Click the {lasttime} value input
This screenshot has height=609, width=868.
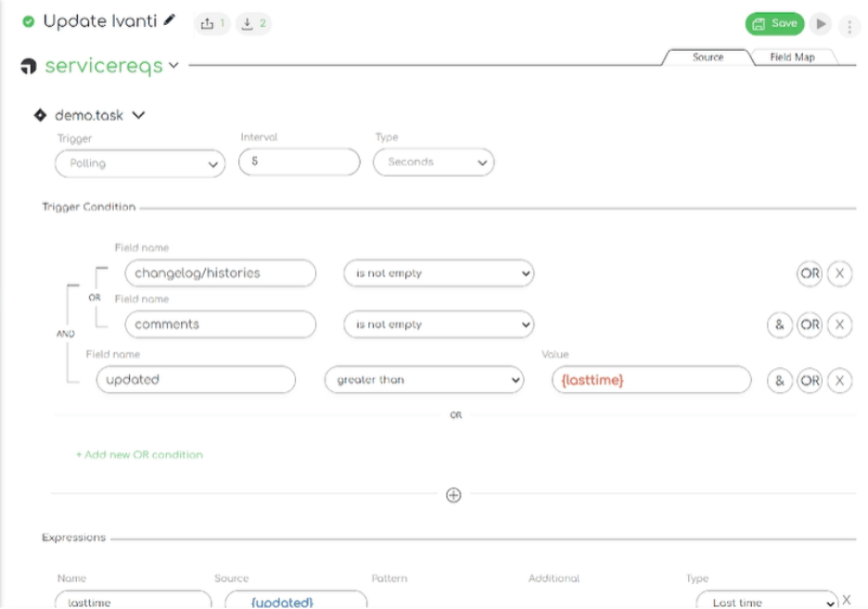[652, 380]
